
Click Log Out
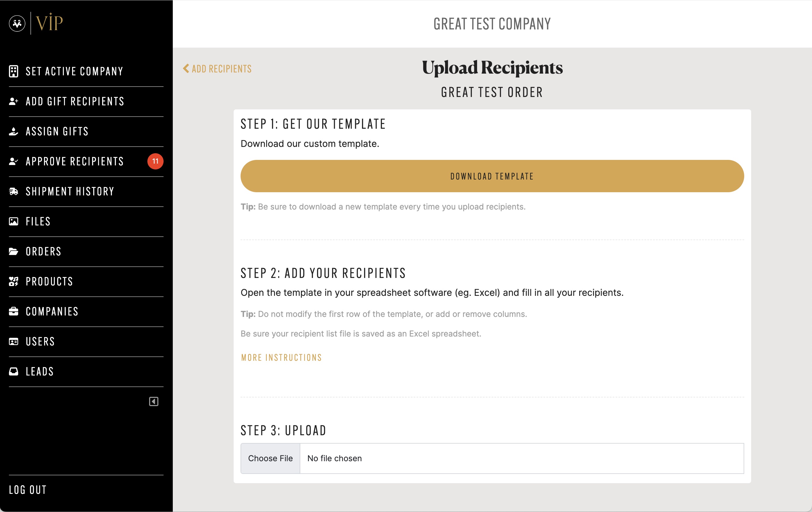point(28,490)
